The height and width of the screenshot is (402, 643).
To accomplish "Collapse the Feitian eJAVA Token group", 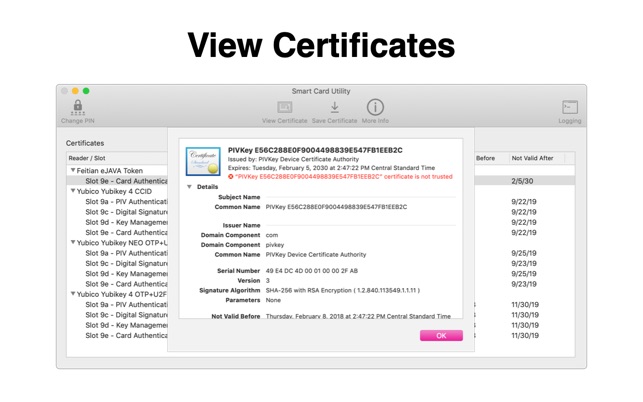I will tap(73, 170).
